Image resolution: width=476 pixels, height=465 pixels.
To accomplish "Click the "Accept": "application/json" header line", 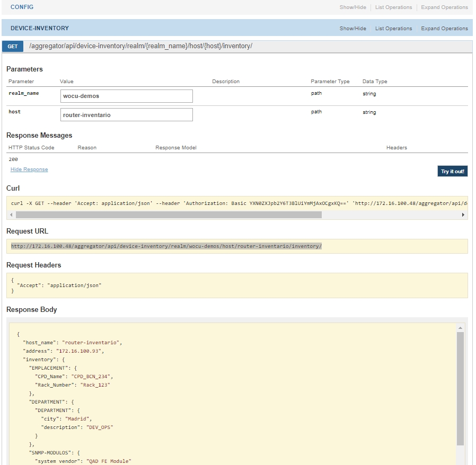I will [x=59, y=285].
